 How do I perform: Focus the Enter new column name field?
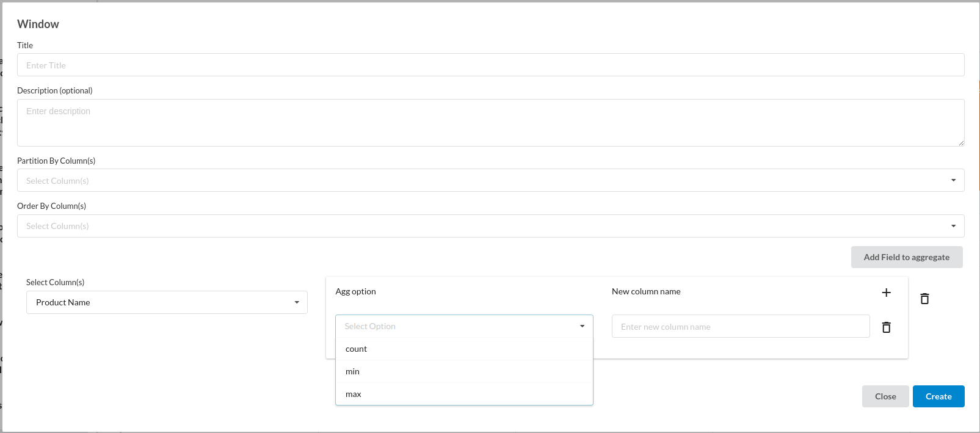[740, 326]
